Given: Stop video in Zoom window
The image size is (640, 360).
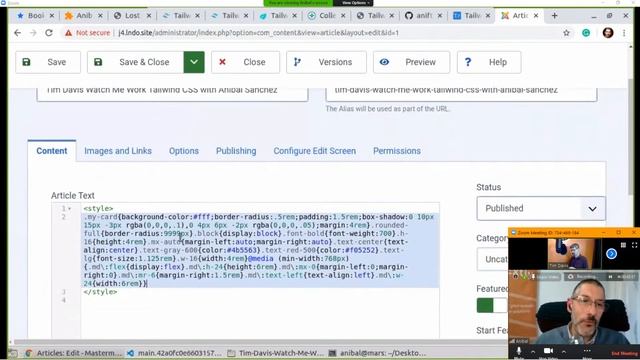Looking at the screenshot, I should coord(548,351).
